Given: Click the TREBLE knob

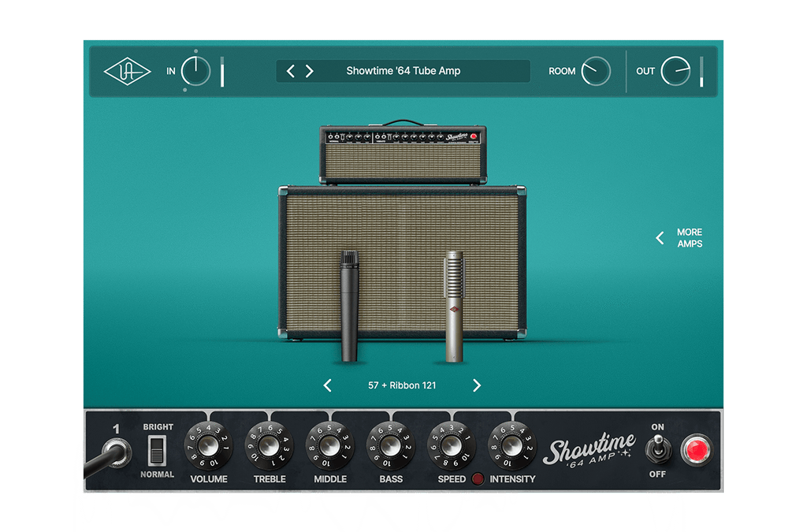Looking at the screenshot, I should 270,447.
